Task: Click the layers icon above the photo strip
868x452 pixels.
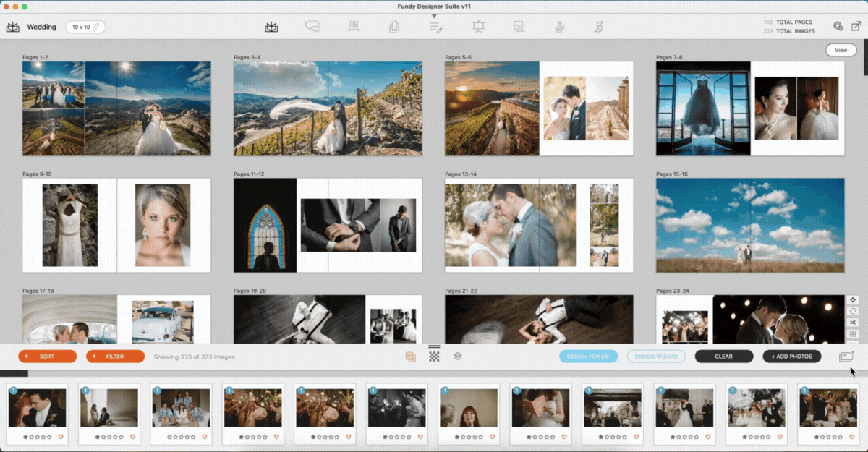Action: coord(458,356)
